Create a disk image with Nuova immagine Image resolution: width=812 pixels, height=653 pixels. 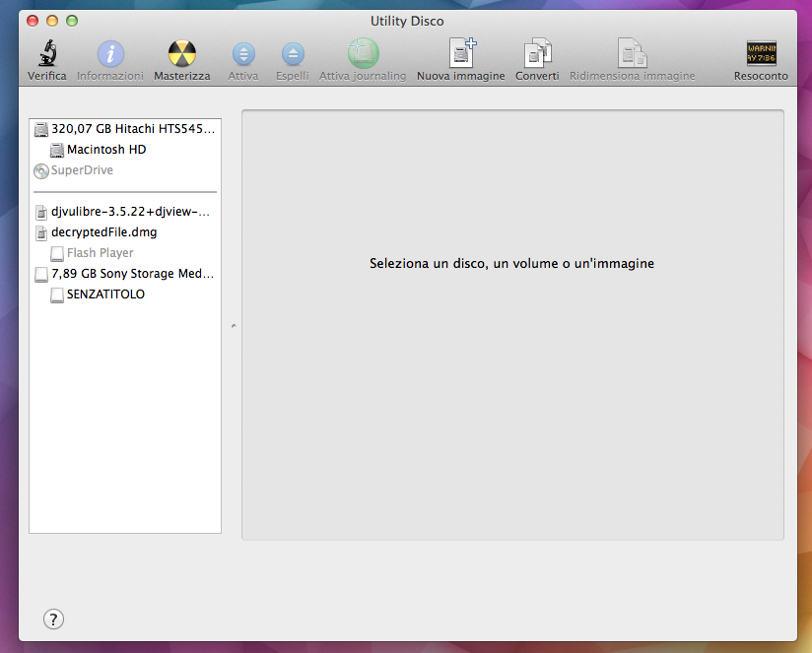pyautogui.click(x=460, y=54)
